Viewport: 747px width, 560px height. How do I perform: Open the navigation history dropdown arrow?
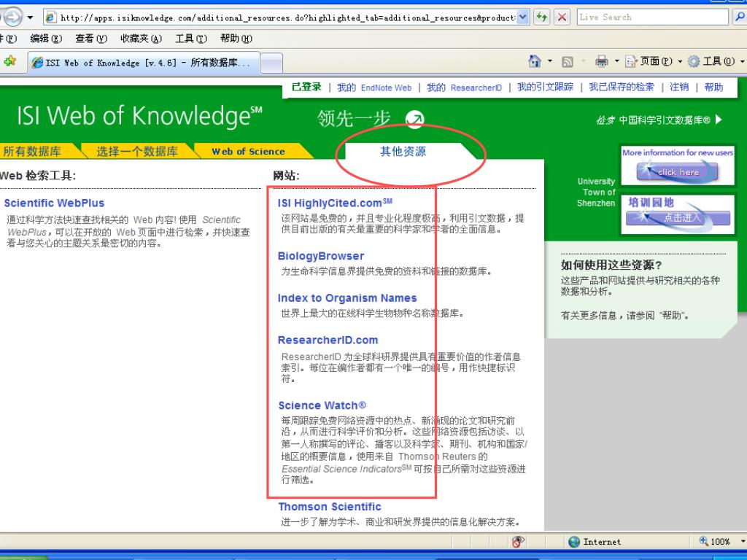(30, 18)
